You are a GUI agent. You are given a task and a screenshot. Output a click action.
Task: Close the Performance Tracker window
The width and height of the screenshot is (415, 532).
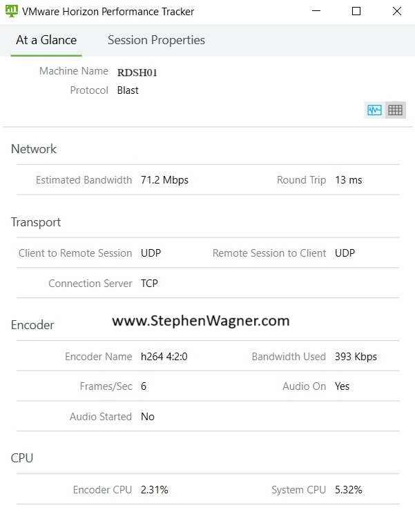[396, 11]
